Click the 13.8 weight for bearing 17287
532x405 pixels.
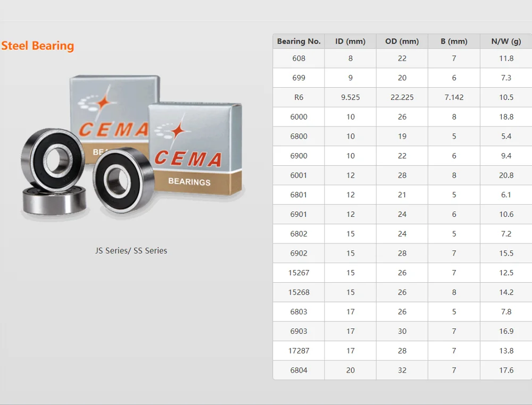coord(506,351)
